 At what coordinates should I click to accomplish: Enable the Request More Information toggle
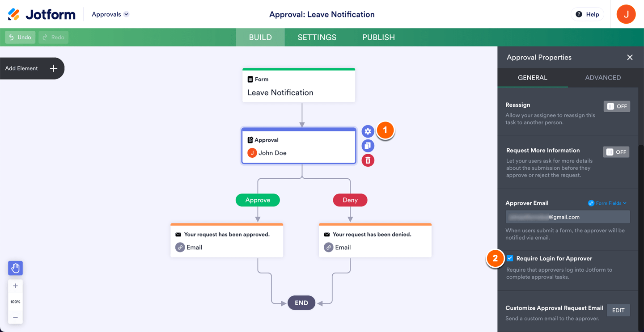coord(616,152)
